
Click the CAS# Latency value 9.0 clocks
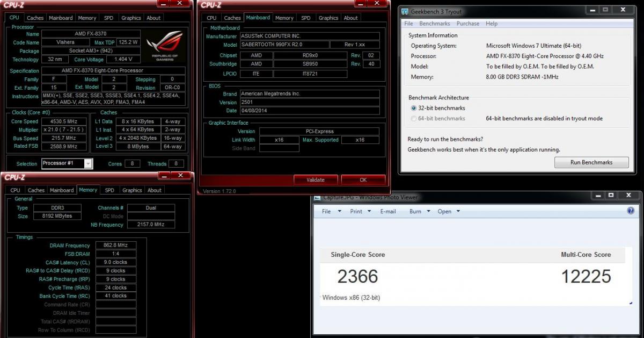coord(116,262)
